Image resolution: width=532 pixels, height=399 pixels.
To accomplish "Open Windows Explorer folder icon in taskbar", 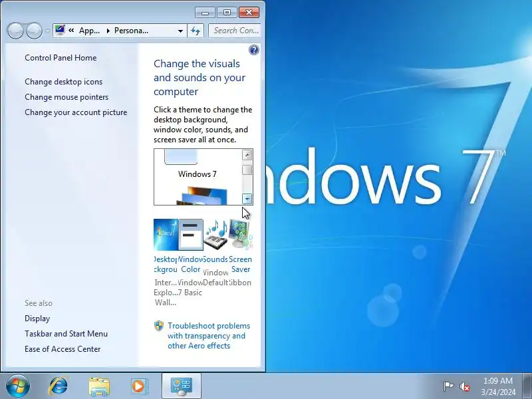I will [x=99, y=386].
